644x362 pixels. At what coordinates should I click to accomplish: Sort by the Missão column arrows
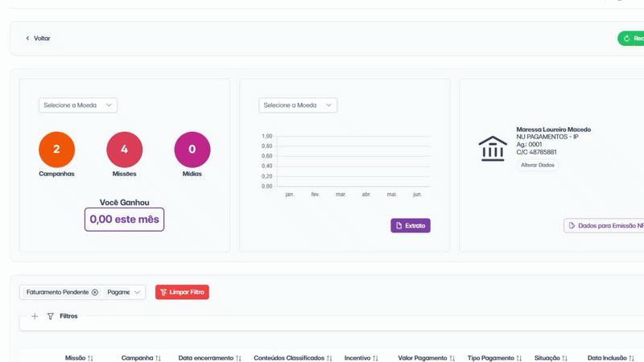[90, 358]
